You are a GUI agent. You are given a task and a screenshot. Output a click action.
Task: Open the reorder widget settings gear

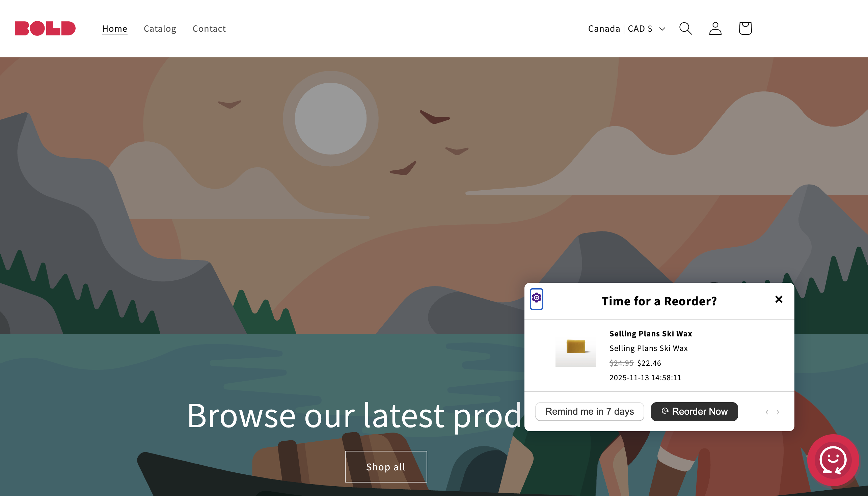[x=537, y=299]
